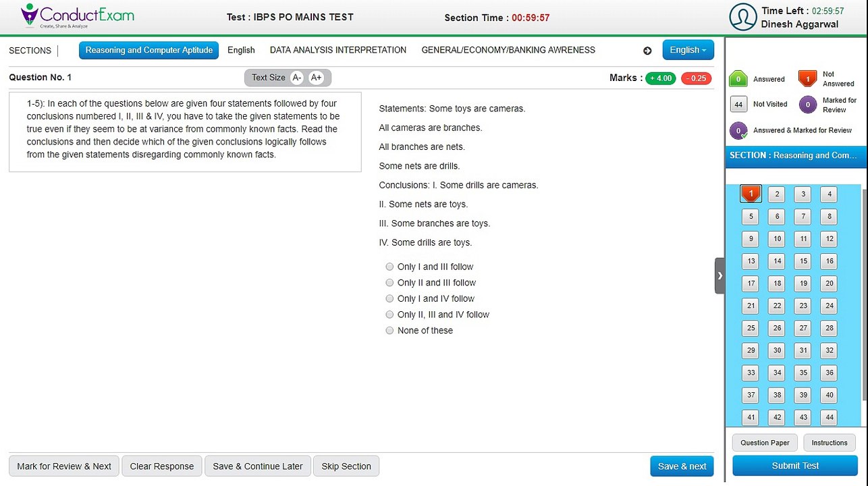Open GENERAL/ECONOMY/BANKING AWRENESS section
The height and width of the screenshot is (486, 868).
508,50
